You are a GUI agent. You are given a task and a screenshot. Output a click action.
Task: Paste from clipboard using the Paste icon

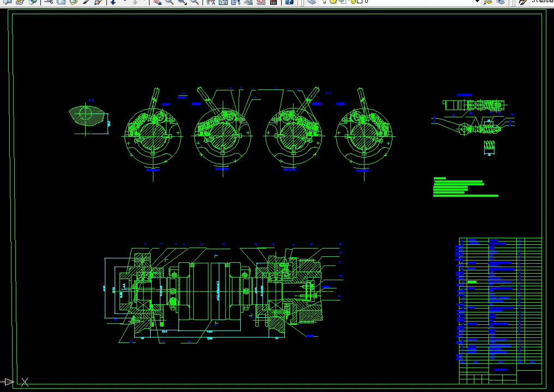73,2
